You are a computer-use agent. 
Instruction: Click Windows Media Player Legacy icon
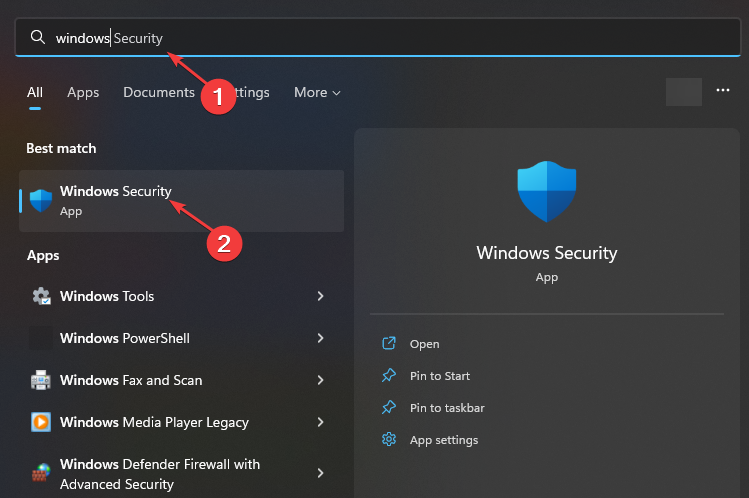click(41, 422)
